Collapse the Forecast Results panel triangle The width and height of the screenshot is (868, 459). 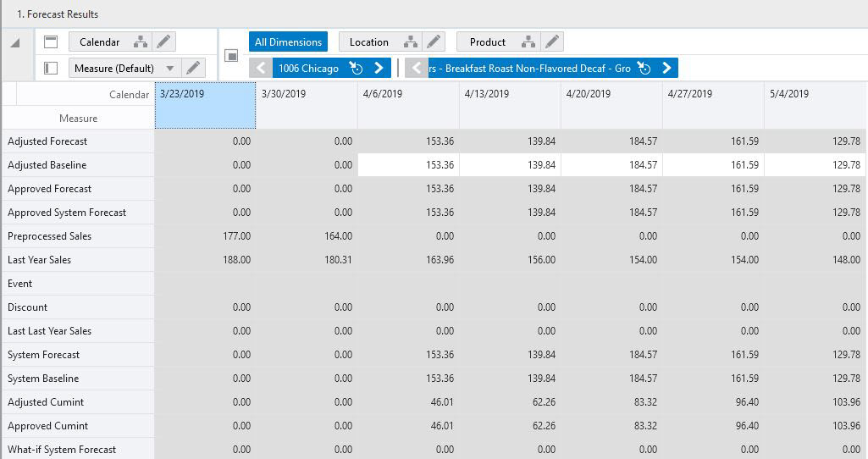pos(15,42)
